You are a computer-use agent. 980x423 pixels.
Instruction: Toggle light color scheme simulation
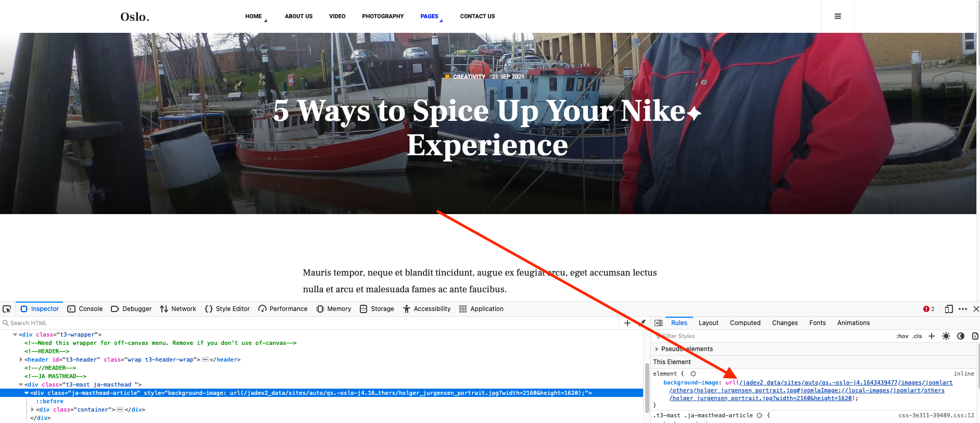click(946, 336)
